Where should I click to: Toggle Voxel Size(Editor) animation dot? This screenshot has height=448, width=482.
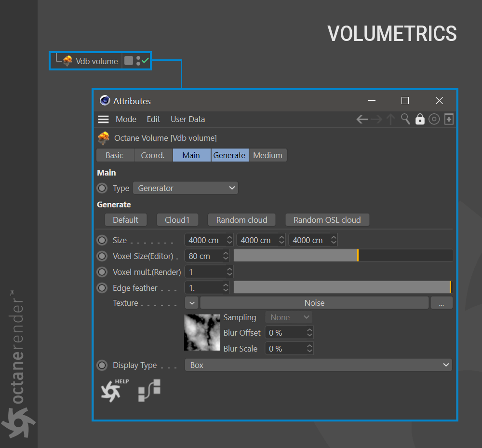click(102, 256)
